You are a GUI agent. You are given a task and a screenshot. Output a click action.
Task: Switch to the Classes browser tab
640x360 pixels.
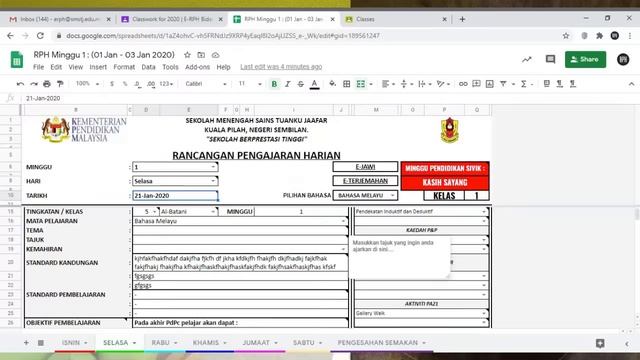(x=395, y=19)
